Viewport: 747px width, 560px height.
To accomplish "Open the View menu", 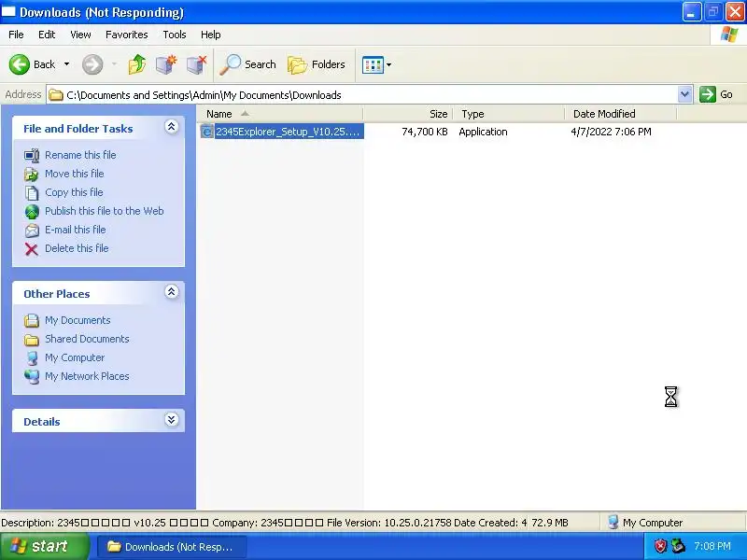I will (80, 35).
